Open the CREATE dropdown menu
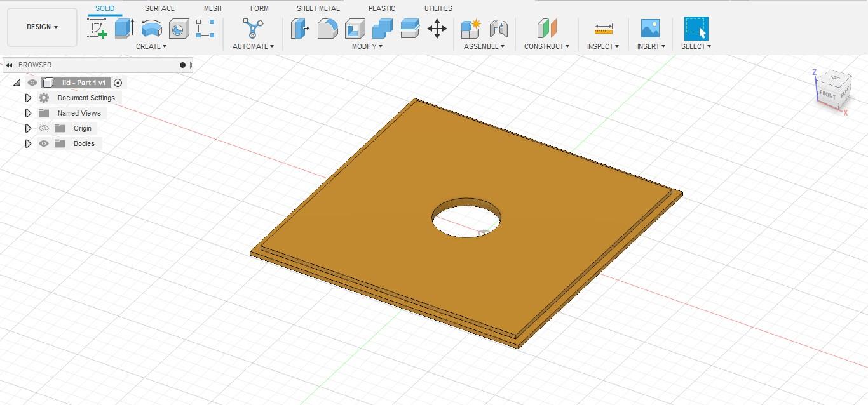The height and width of the screenshot is (405, 868). coord(151,46)
